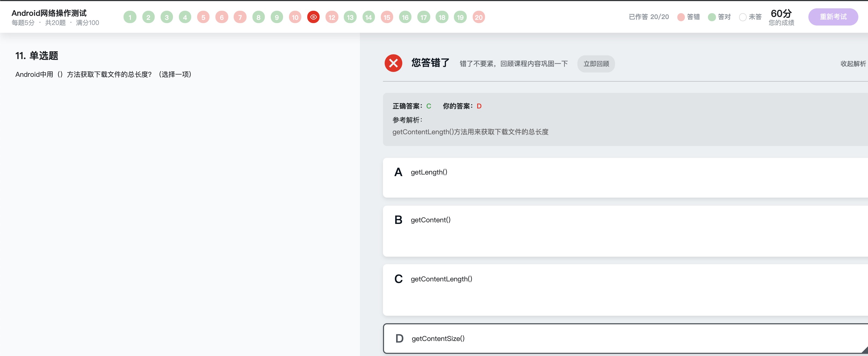Open question 9 bubble

click(277, 17)
